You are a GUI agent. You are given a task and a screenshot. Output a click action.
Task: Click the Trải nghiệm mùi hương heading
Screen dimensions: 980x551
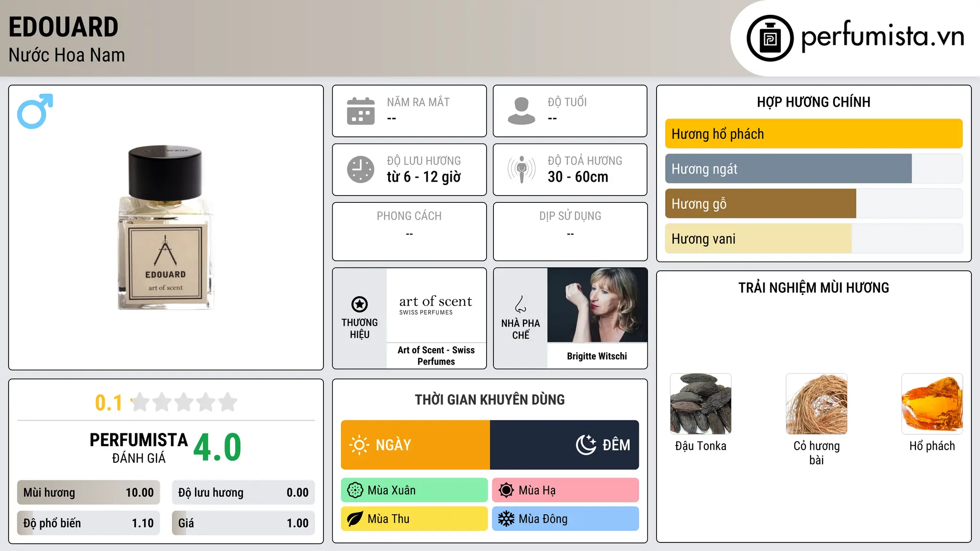tap(813, 287)
